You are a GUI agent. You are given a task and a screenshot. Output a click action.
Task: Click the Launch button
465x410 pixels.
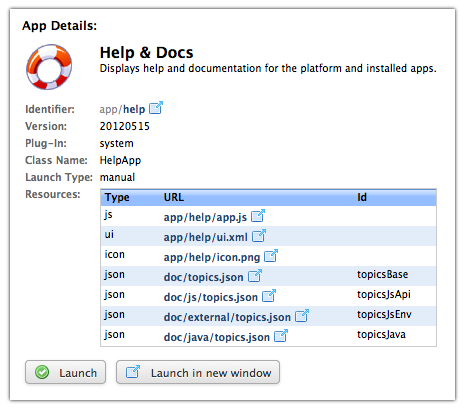pyautogui.click(x=65, y=372)
